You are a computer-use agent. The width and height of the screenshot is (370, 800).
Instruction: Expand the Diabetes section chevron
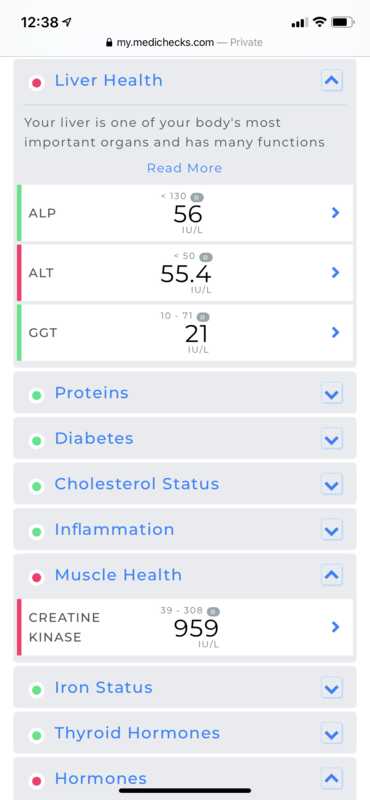pos(332,439)
